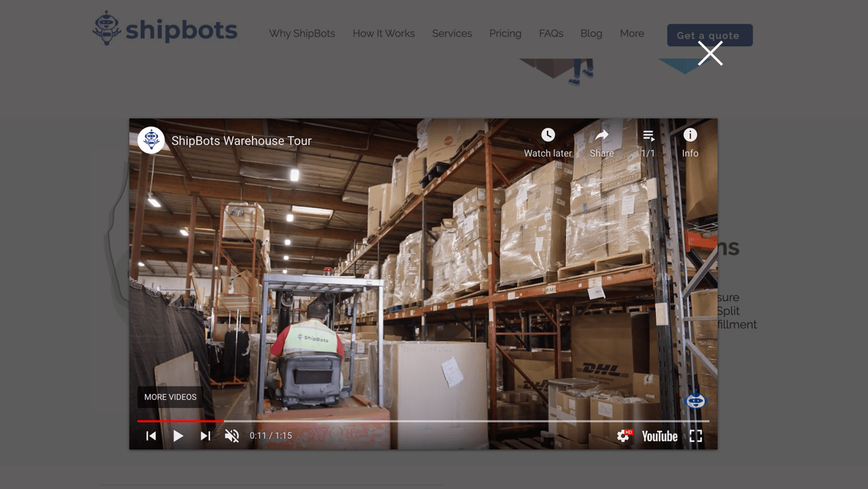Open the More menu in the navigation bar
Viewport: 868px width, 489px height.
[x=632, y=33]
